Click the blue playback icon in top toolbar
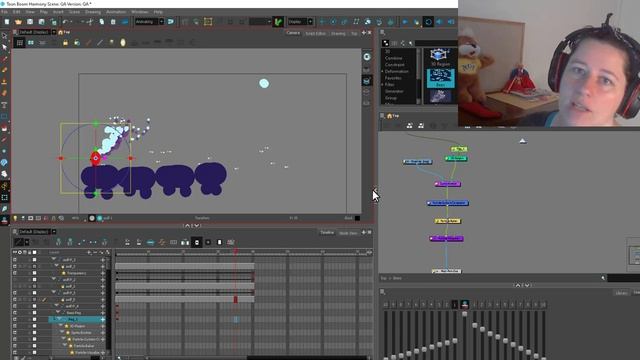640x360 pixels. 405,22
